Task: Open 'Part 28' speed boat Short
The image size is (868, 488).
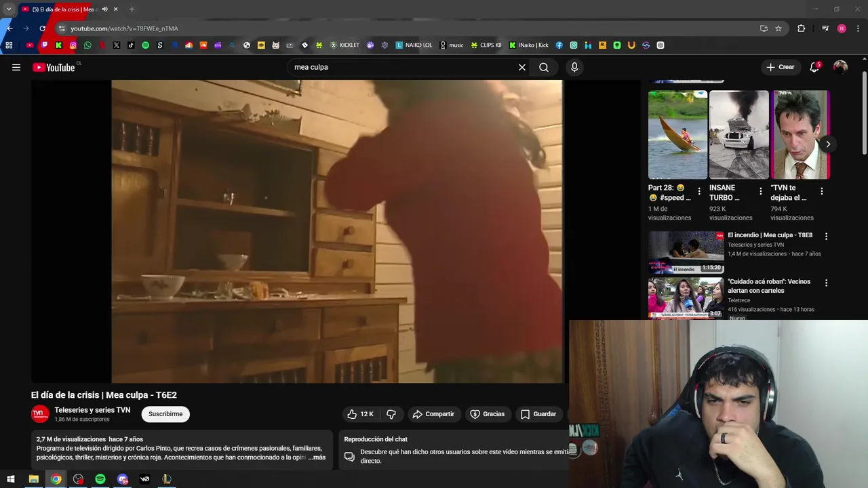Action: click(x=677, y=135)
